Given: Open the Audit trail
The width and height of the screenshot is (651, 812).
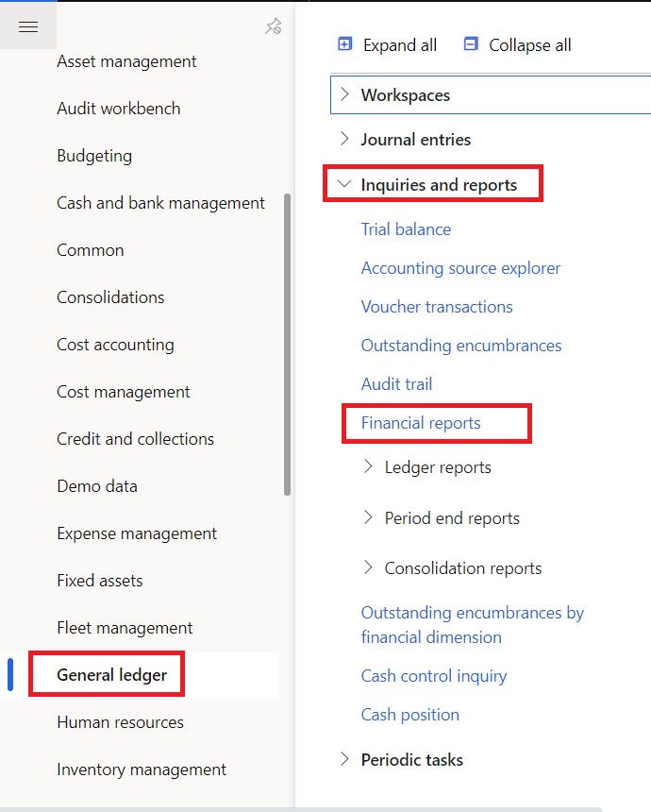Looking at the screenshot, I should (x=396, y=383).
